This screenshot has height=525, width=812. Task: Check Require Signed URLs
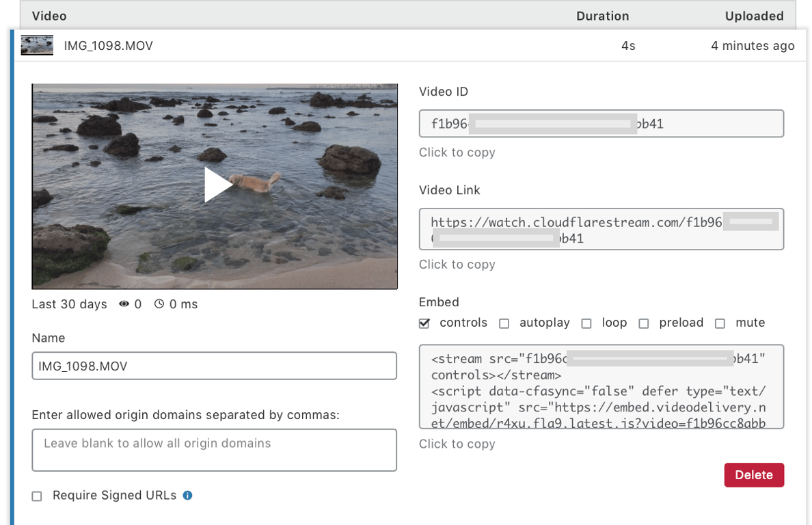click(x=37, y=496)
